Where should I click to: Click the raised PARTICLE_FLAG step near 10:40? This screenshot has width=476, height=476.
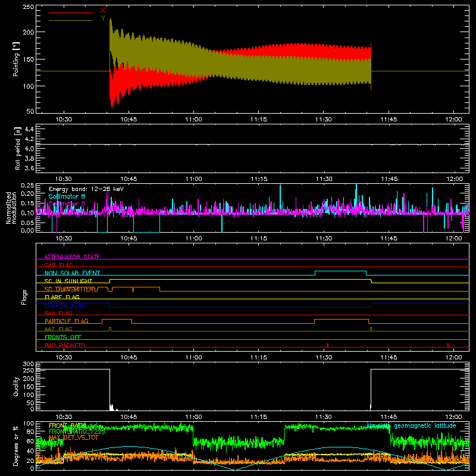point(117,320)
